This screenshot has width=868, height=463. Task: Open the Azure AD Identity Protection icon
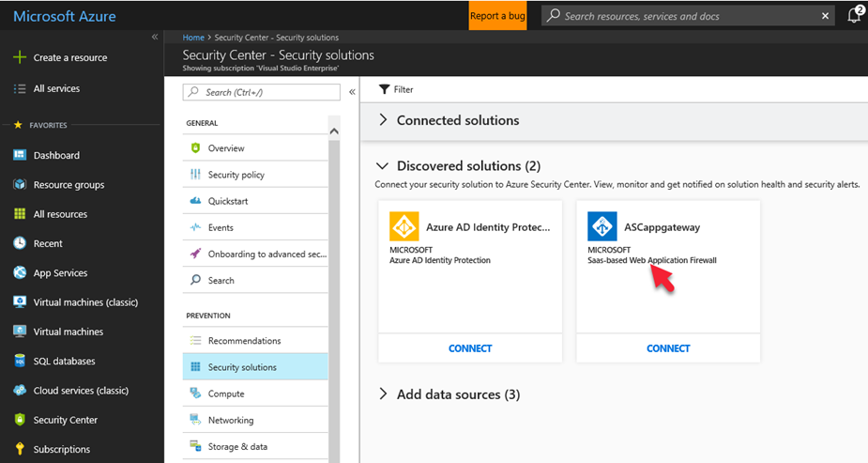click(404, 227)
